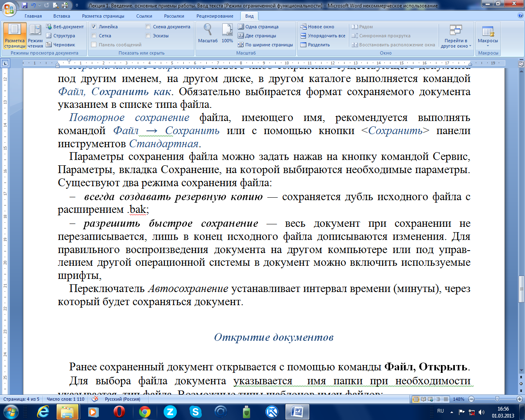This screenshot has width=525, height=420.
Task: Click the proofing errors icon in status bar
Action: click(95, 399)
